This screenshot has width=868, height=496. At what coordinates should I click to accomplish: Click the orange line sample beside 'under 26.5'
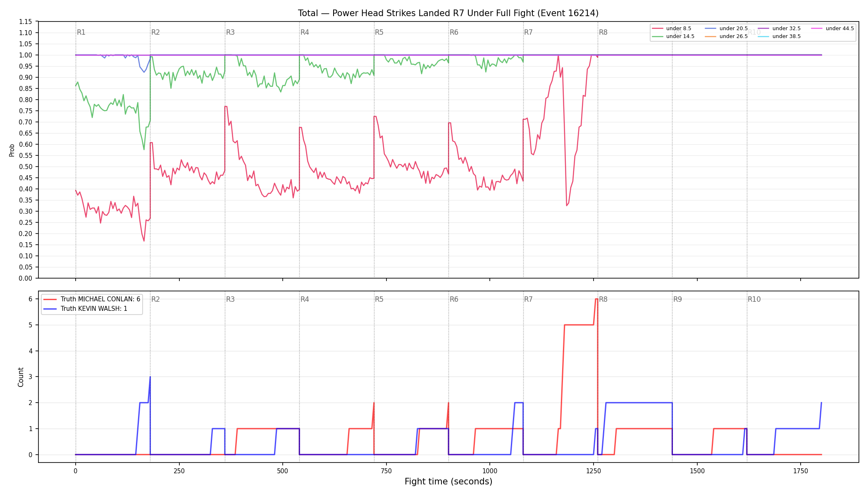point(711,36)
